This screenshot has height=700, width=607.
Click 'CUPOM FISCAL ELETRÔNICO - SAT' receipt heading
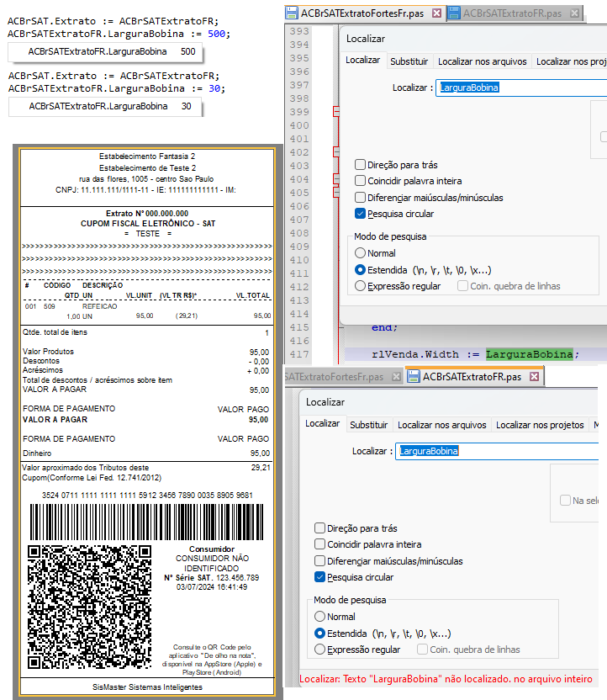tap(148, 223)
